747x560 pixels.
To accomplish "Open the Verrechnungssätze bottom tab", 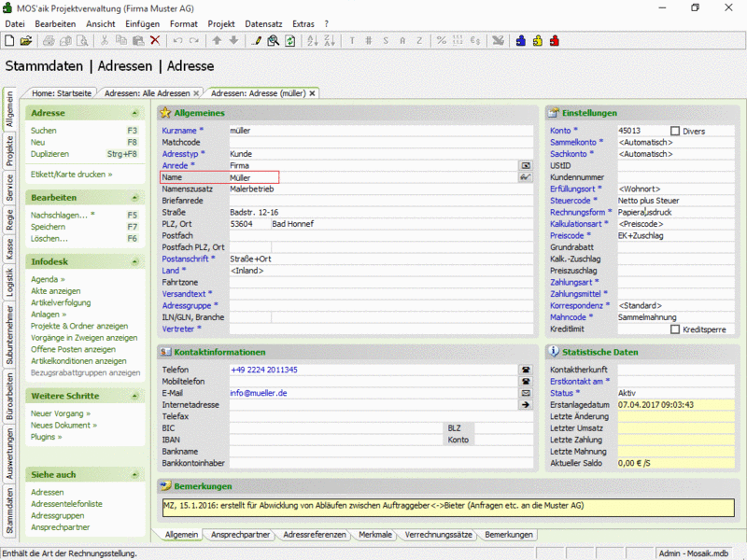I will [x=438, y=535].
